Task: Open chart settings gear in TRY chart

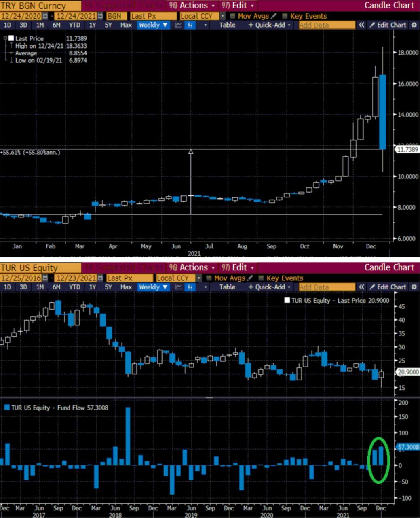Action: 414,25
